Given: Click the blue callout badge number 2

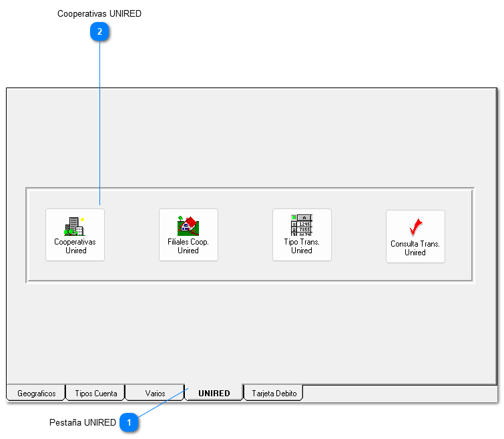Looking at the screenshot, I should point(99,31).
